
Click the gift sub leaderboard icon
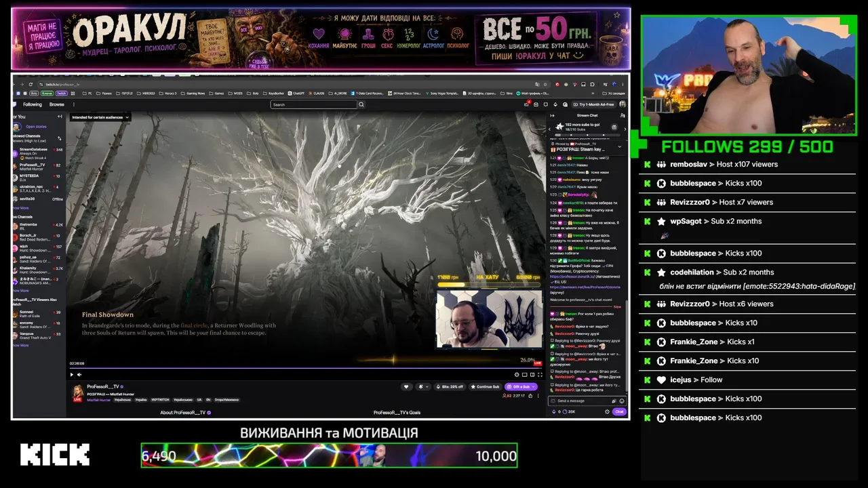pos(614,127)
